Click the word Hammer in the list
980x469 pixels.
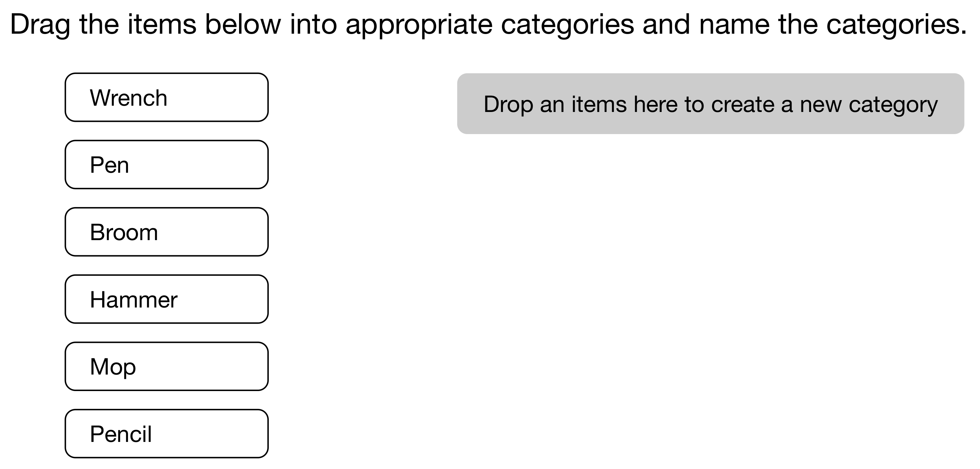(x=134, y=300)
